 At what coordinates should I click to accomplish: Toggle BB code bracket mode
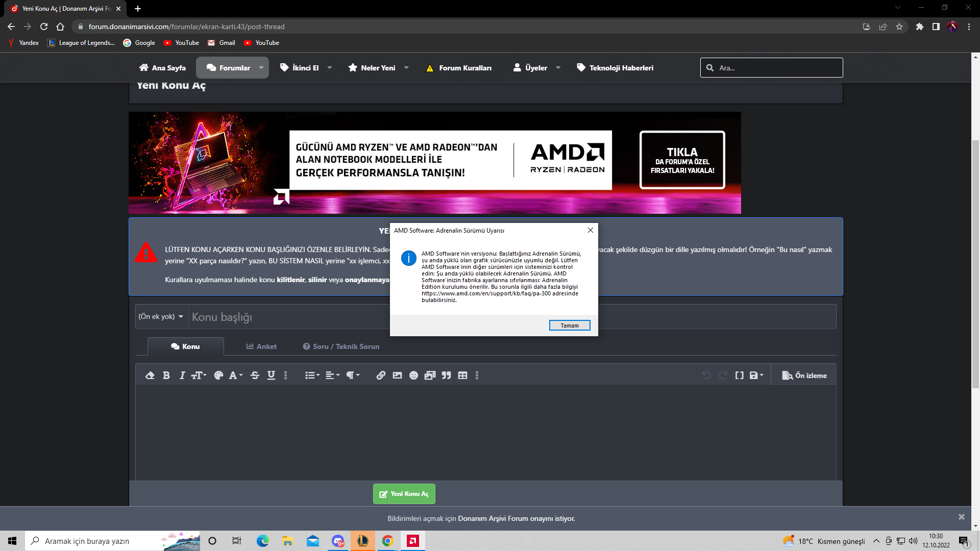click(x=739, y=375)
